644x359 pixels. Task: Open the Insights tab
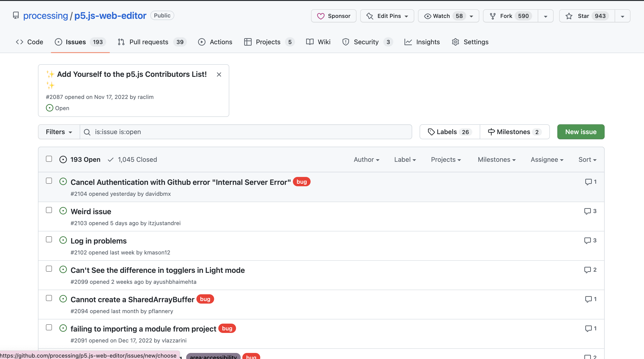pyautogui.click(x=422, y=42)
